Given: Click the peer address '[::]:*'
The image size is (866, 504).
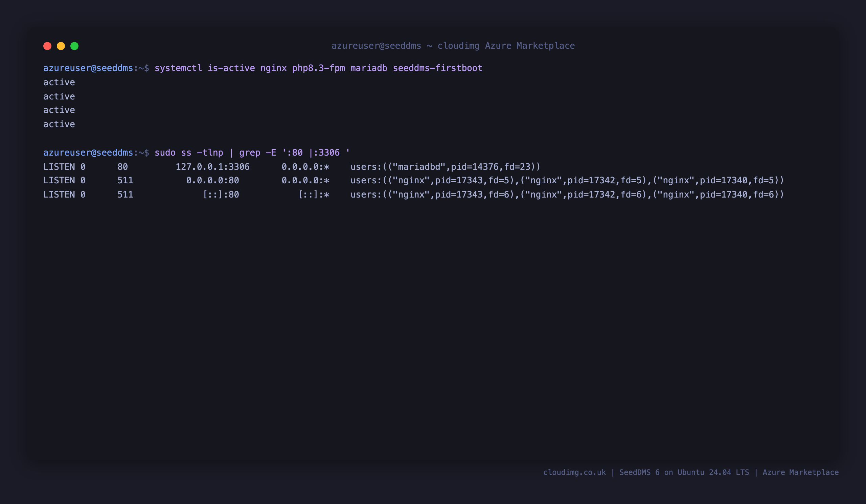Looking at the screenshot, I should (x=314, y=194).
